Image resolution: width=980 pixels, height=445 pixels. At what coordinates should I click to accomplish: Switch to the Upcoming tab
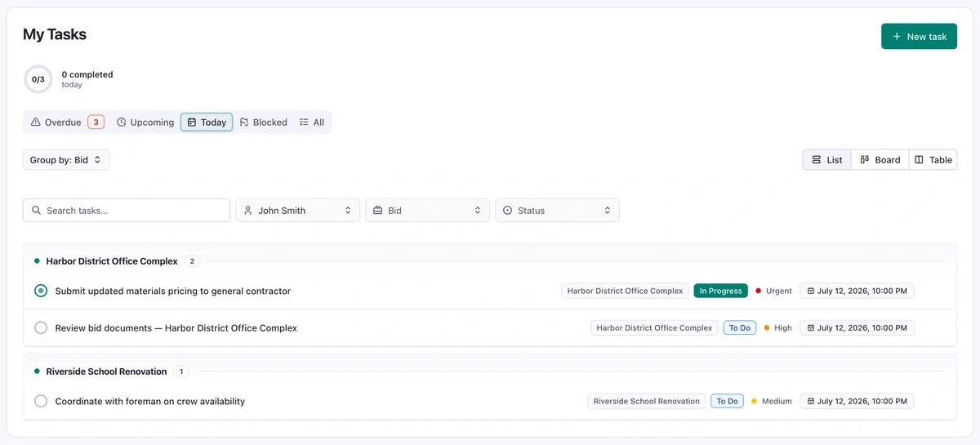coord(145,122)
